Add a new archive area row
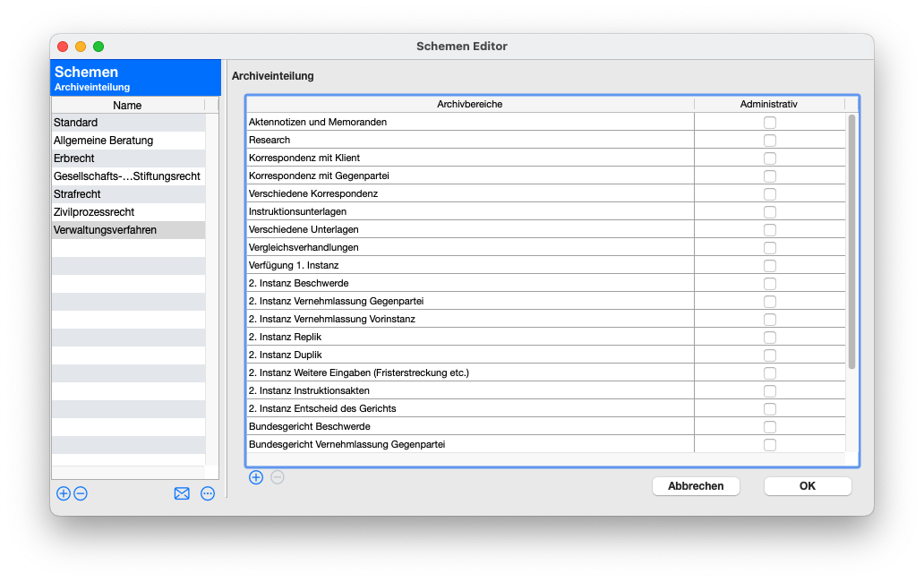 [256, 477]
